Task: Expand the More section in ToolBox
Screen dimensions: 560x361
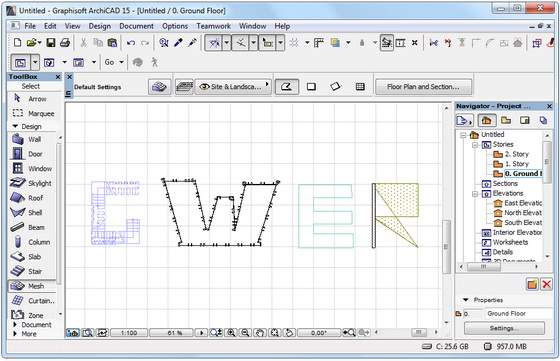Action: tap(15, 334)
